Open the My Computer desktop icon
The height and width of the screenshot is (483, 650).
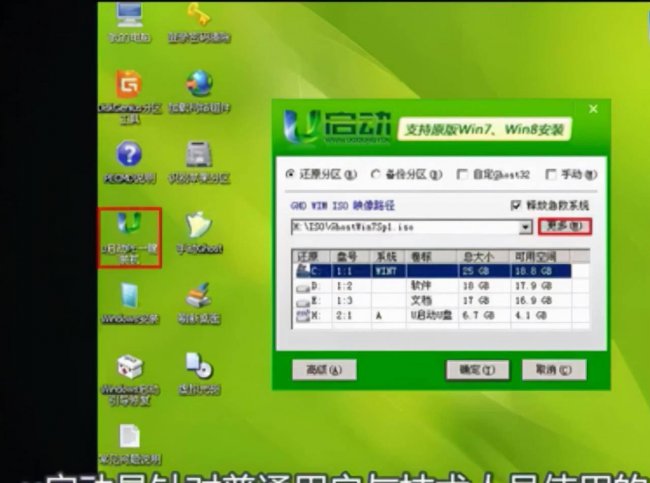(129, 22)
